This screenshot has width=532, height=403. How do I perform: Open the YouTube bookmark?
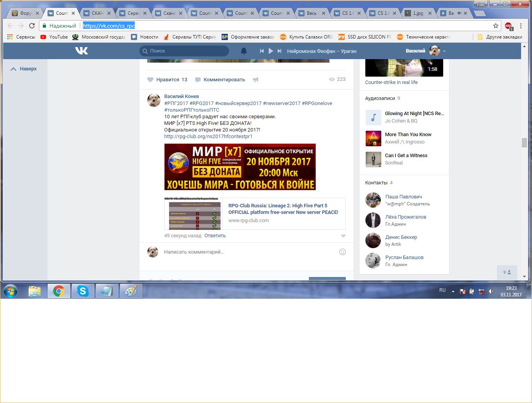(54, 37)
